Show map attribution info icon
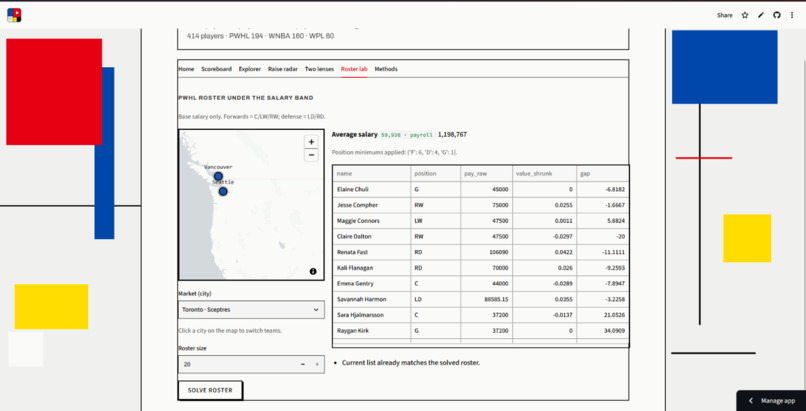This screenshot has height=411, width=806. click(313, 271)
